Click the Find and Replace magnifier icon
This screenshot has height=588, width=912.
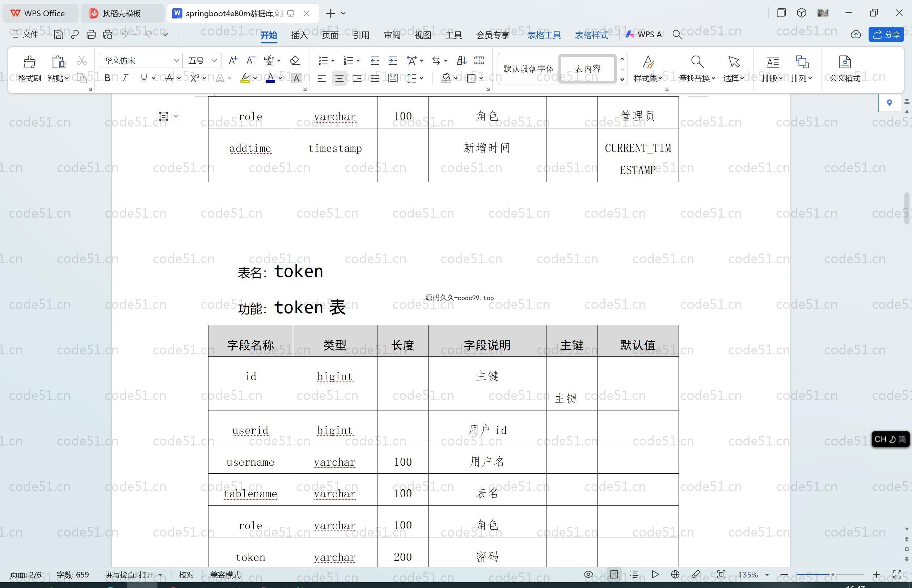697,62
